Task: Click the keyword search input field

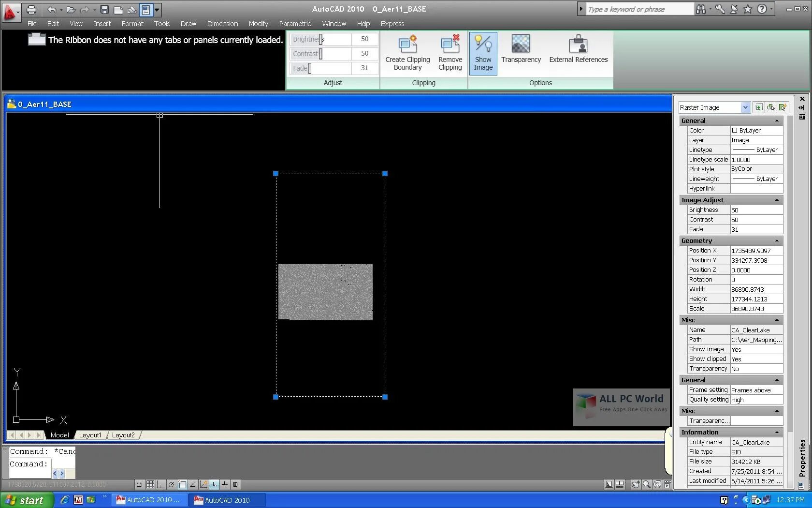Action: (639, 9)
